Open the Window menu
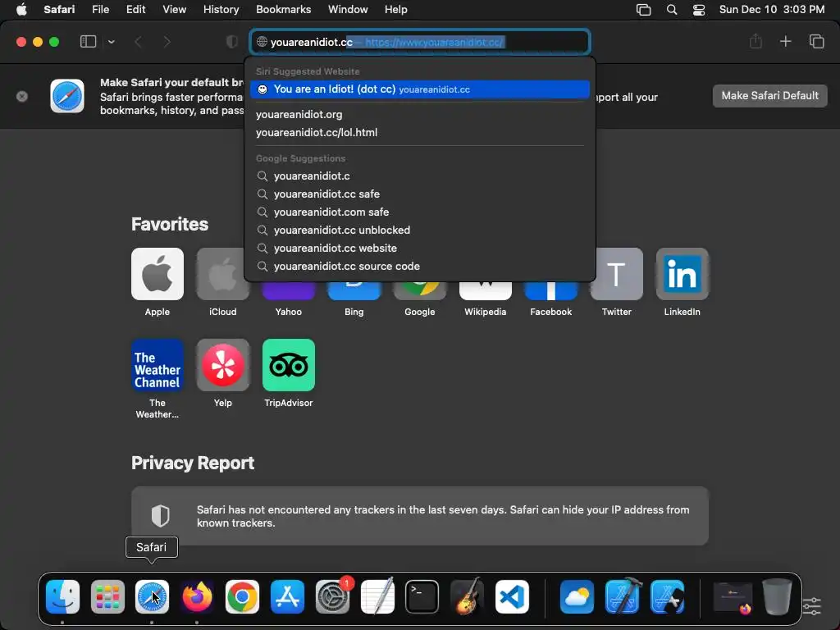This screenshot has width=840, height=630. point(348,10)
